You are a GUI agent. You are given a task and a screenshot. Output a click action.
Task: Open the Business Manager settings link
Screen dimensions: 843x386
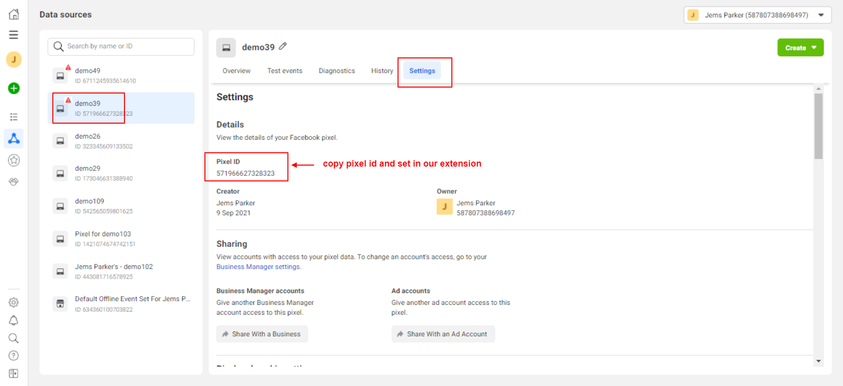pos(258,267)
